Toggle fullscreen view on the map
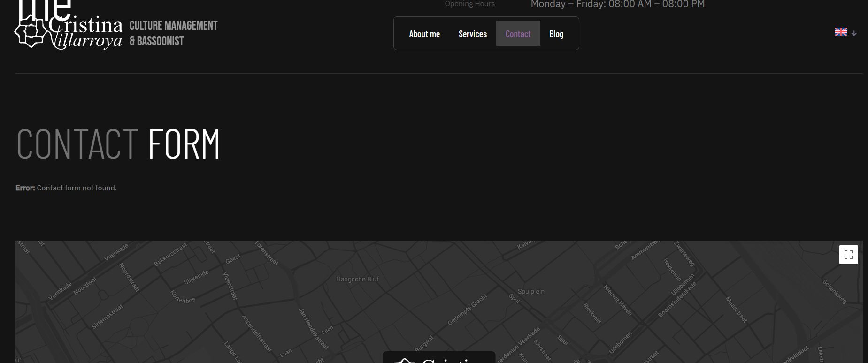The width and height of the screenshot is (868, 363). 848,255
